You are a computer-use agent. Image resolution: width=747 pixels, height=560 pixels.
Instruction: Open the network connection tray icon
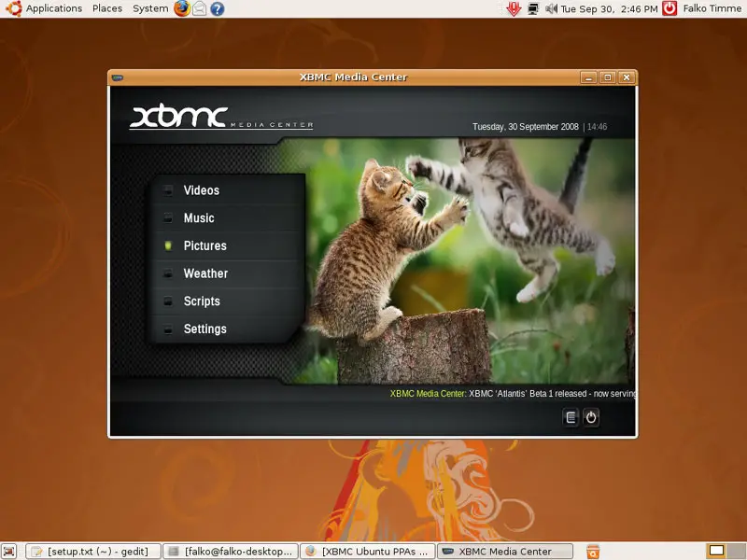coord(533,8)
